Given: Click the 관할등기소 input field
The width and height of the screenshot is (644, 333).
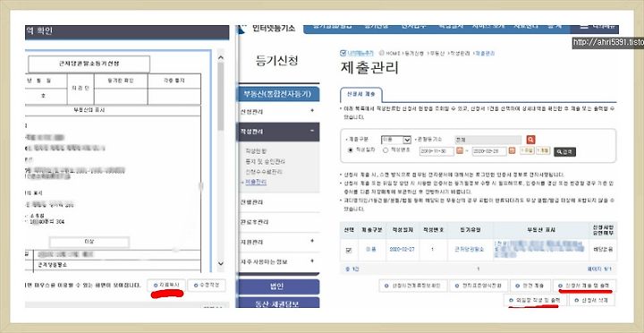Looking at the screenshot, I should [488, 140].
